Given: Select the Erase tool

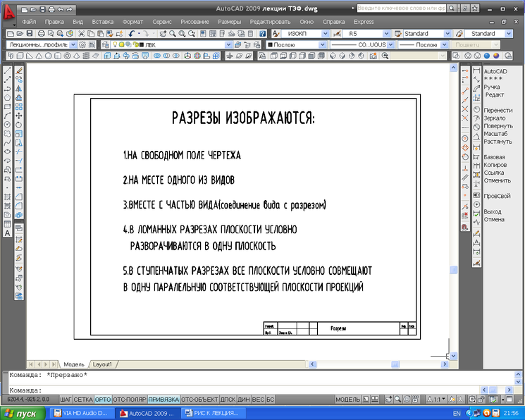Looking at the screenshot, I should [x=19, y=71].
